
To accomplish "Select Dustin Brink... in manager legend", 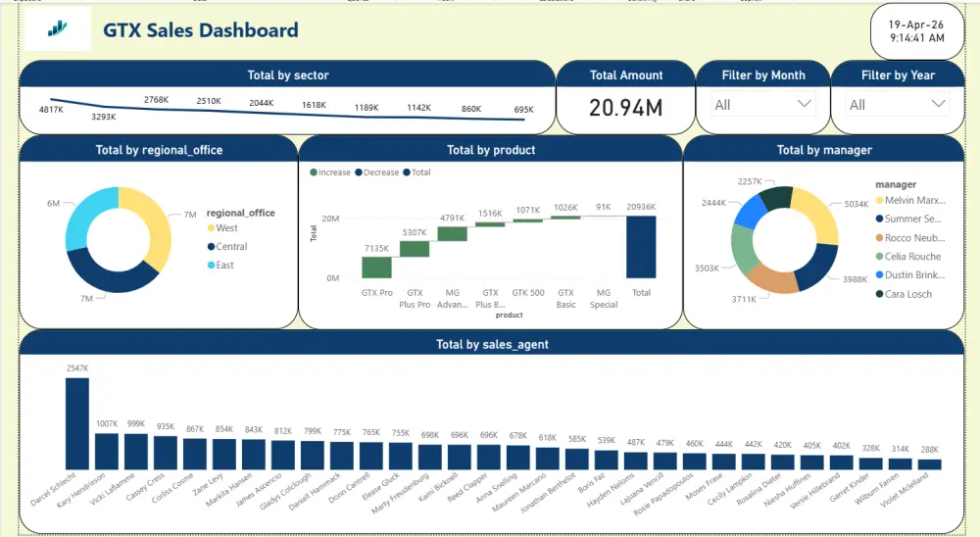I will point(910,275).
